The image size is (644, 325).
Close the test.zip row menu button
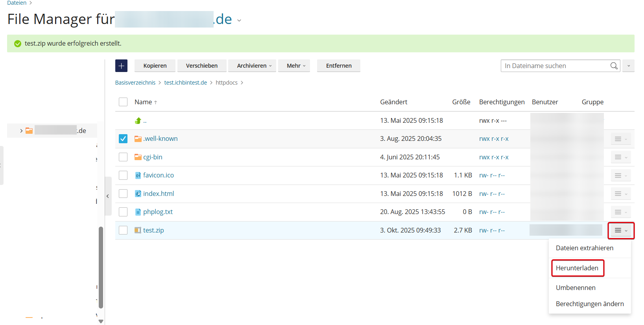pyautogui.click(x=621, y=231)
